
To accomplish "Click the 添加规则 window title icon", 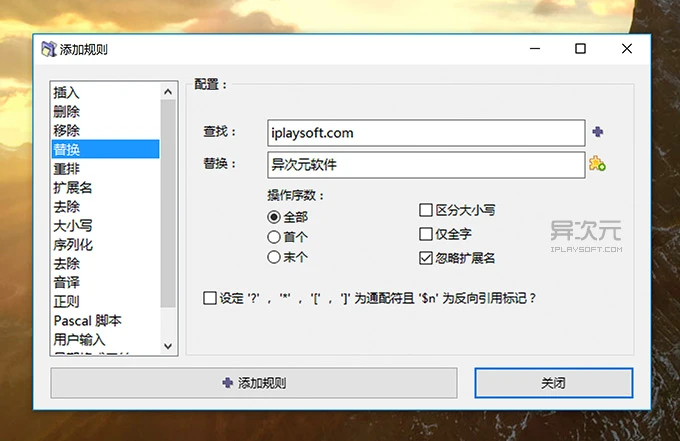I will [47, 48].
